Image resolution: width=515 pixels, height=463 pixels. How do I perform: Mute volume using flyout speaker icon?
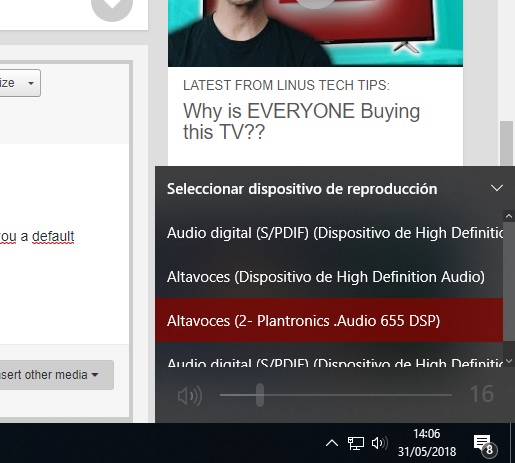pyautogui.click(x=190, y=396)
